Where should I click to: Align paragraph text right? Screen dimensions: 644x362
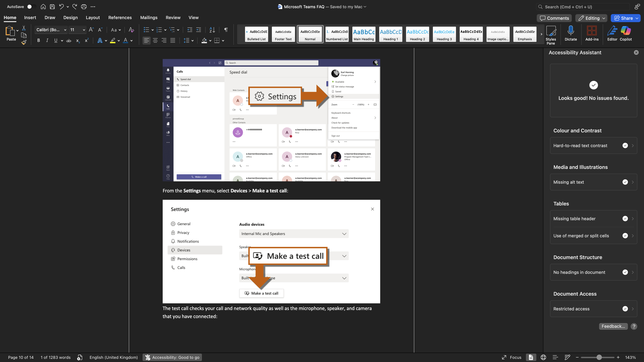coord(164,40)
